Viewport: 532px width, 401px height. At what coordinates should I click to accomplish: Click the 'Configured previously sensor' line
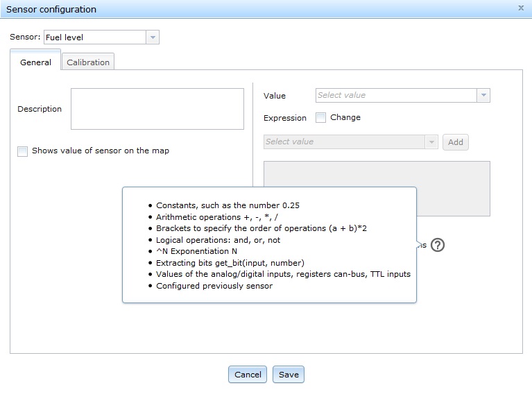[214, 286]
